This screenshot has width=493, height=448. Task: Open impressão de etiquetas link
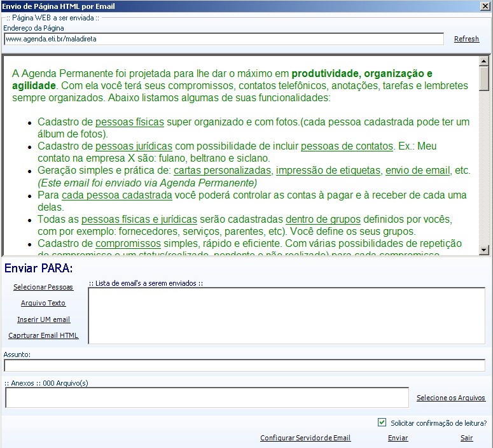(x=328, y=171)
